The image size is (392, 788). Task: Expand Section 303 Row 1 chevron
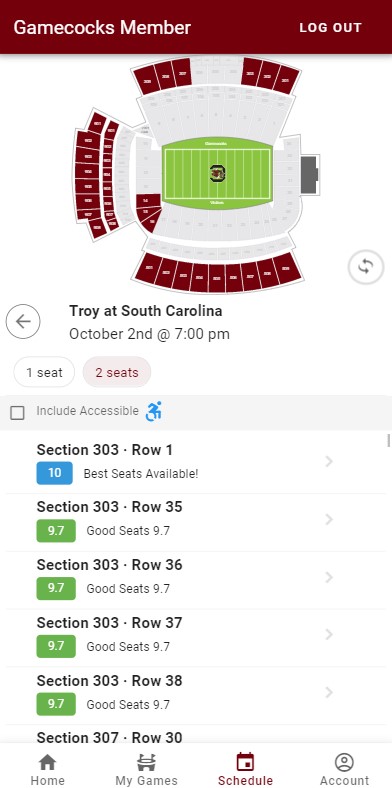pos(329,461)
